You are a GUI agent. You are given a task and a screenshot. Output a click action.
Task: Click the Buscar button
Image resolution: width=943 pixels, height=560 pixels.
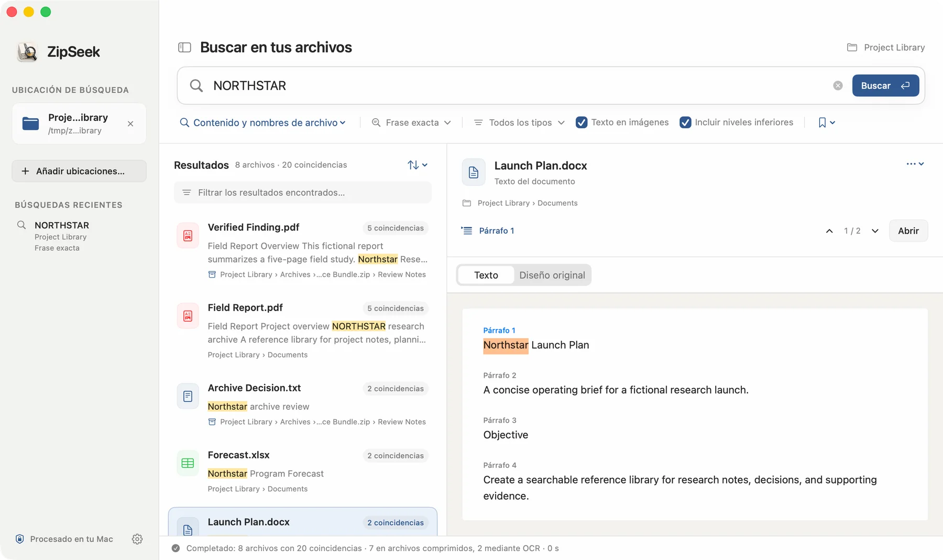(885, 85)
